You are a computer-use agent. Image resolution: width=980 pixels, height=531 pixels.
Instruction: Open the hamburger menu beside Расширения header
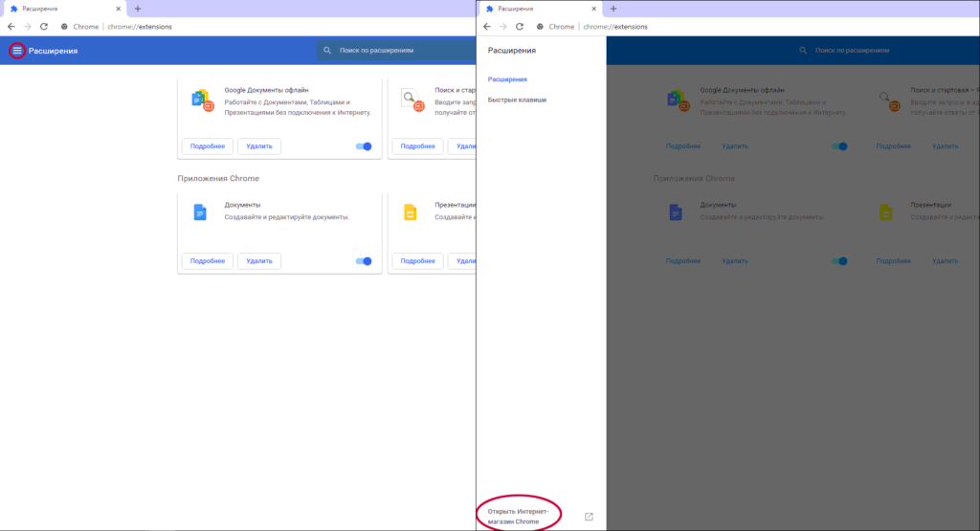click(x=16, y=51)
